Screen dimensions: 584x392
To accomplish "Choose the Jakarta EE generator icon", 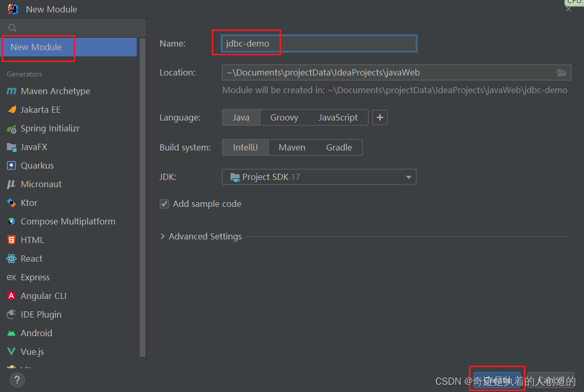I will (x=11, y=110).
